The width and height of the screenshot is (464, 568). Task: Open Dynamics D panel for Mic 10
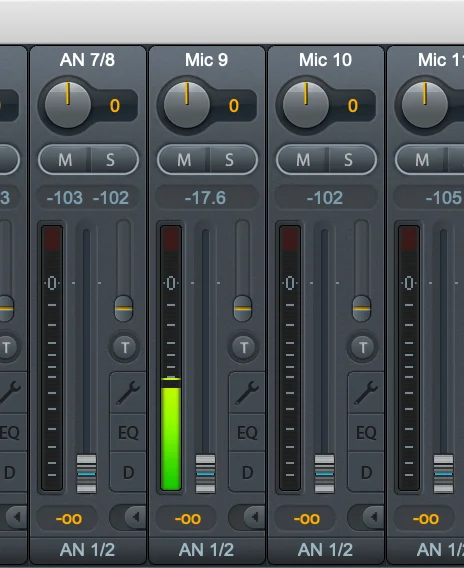point(366,472)
